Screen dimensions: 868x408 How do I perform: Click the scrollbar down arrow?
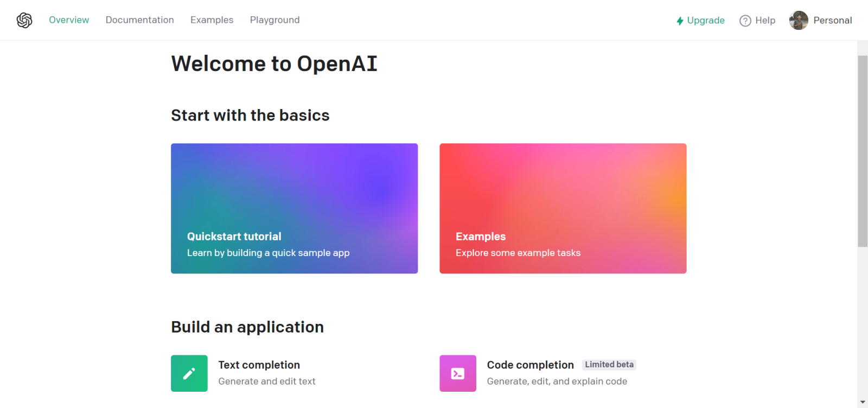tap(862, 403)
